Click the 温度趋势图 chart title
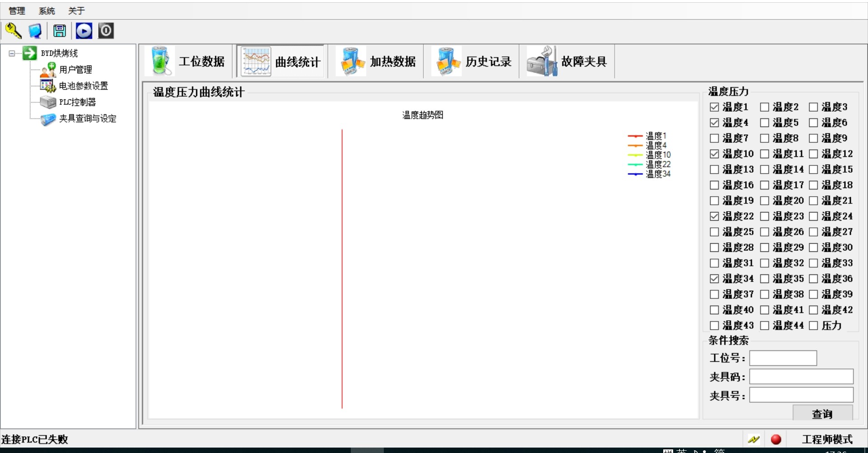The height and width of the screenshot is (453, 868). (423, 115)
